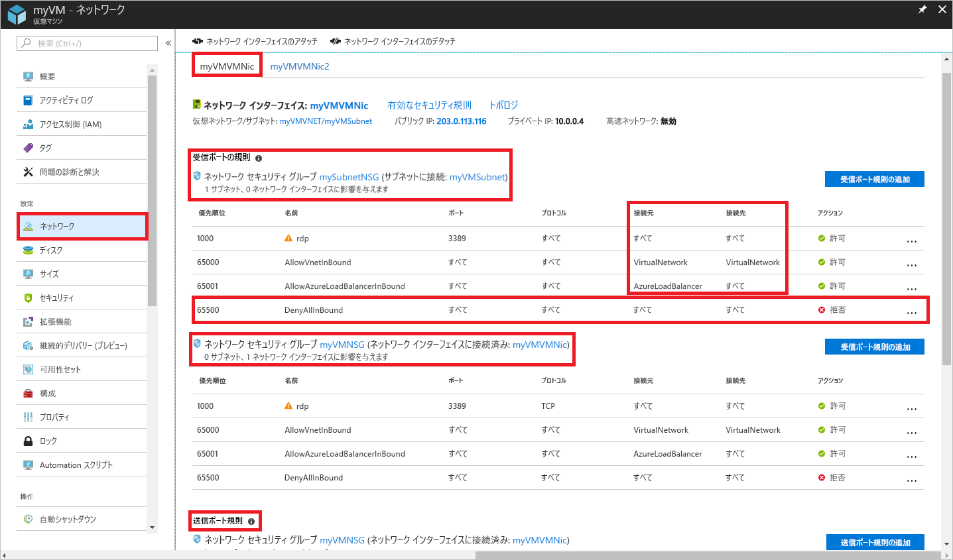Click the ネットワーク インターフェイスのアタッチ plug icon
953x560 pixels.
click(x=198, y=41)
